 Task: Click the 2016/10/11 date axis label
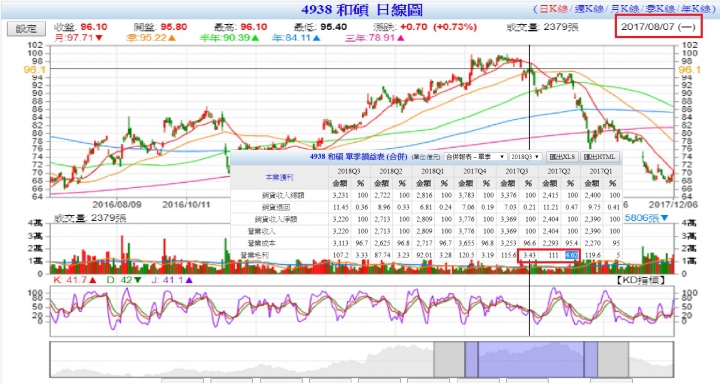(186, 204)
